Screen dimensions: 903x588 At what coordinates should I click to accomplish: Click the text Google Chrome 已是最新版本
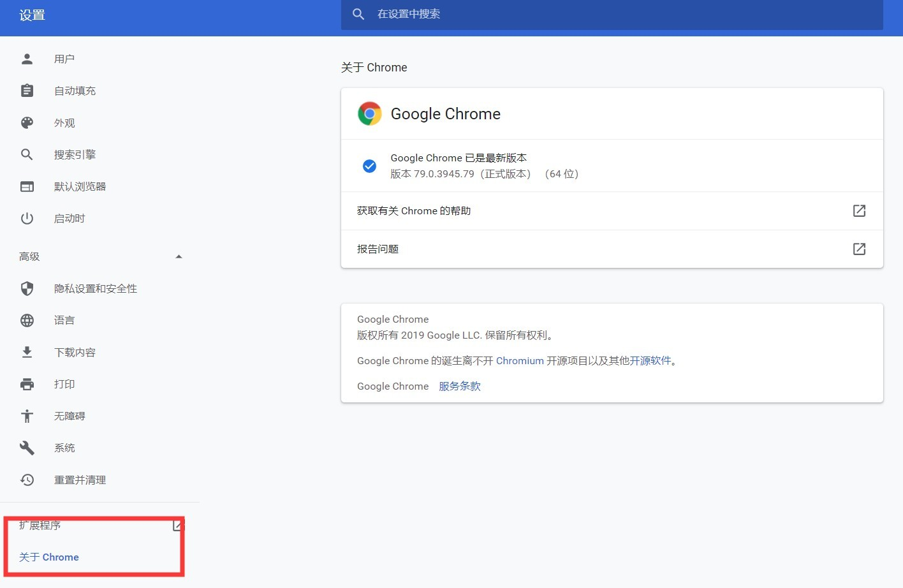pos(459,158)
